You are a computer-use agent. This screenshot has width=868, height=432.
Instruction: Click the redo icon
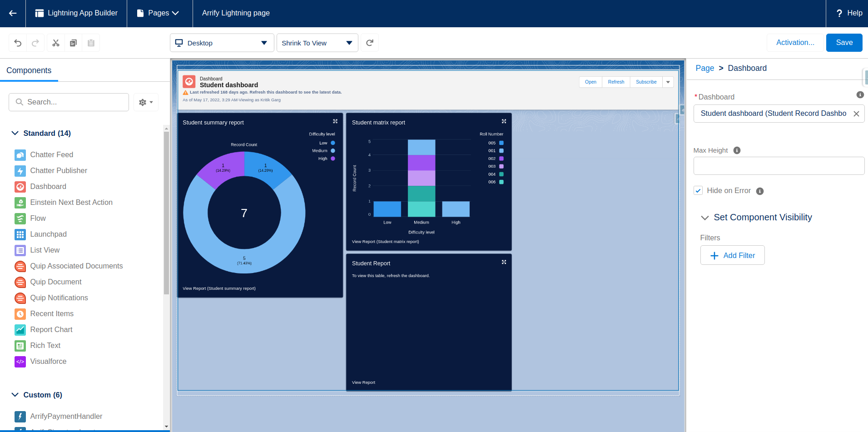pyautogui.click(x=35, y=43)
